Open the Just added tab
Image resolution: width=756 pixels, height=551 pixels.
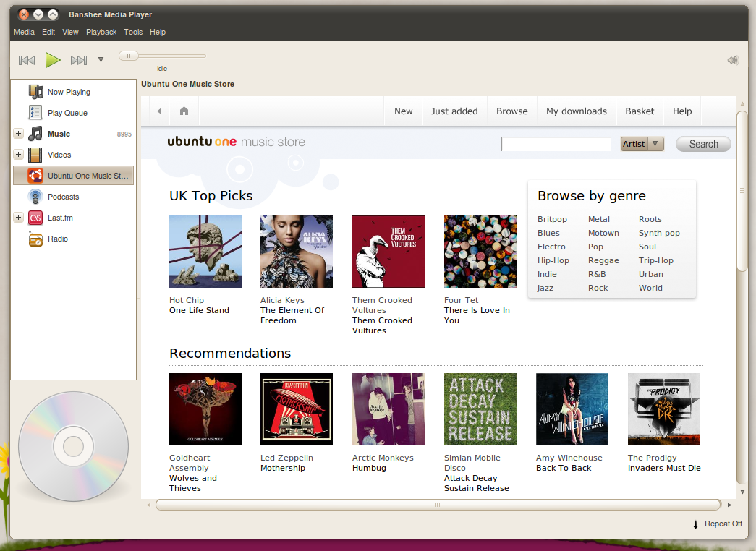pos(454,111)
